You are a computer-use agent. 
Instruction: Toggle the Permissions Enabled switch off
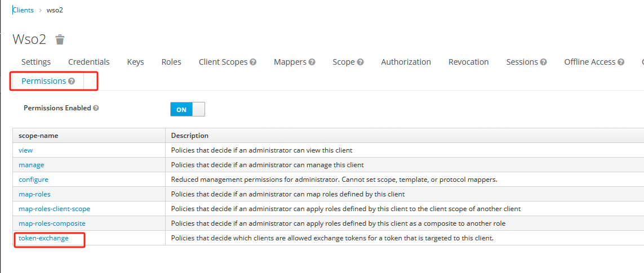tap(187, 109)
